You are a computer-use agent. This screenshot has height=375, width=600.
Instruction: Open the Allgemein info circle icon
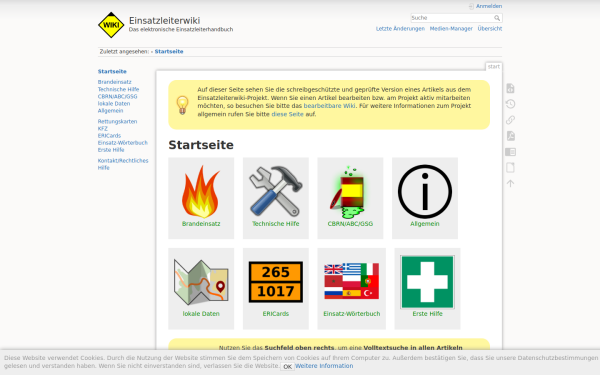(x=425, y=192)
